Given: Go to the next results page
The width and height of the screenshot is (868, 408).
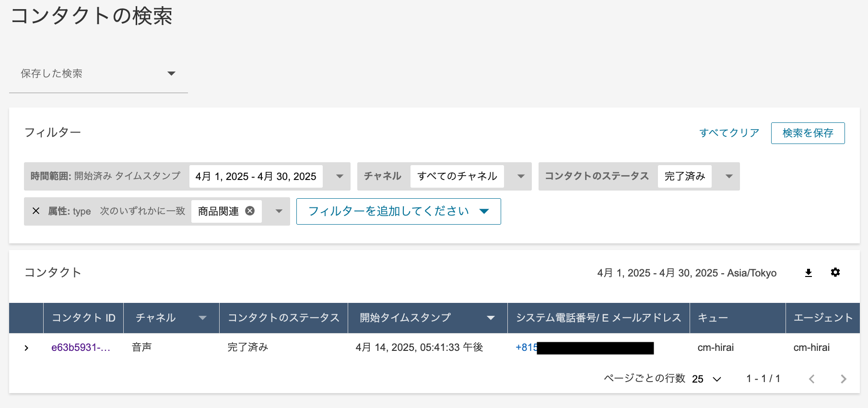Looking at the screenshot, I should click(x=844, y=379).
